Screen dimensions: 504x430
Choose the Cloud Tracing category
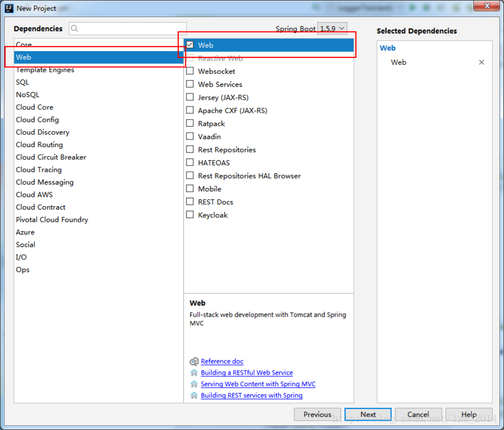click(x=98, y=170)
